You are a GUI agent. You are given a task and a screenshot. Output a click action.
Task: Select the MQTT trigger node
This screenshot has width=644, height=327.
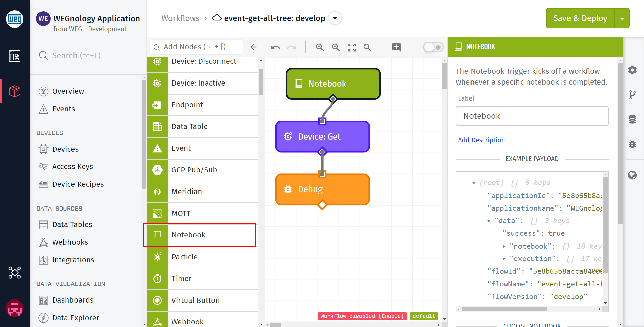coord(203,214)
